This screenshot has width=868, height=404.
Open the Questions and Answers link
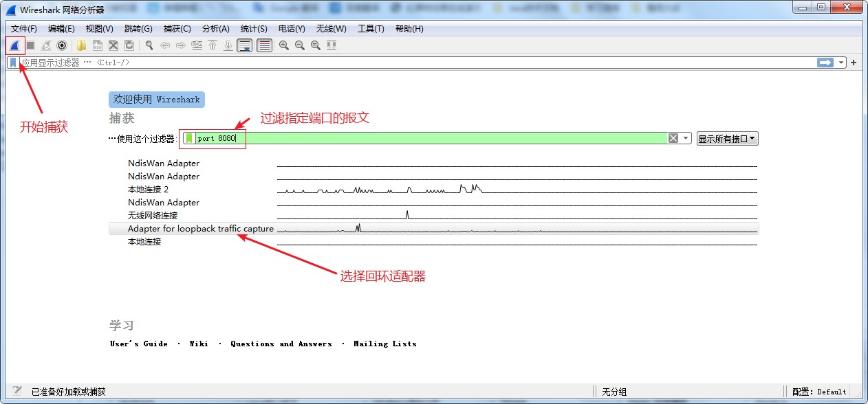tap(281, 344)
